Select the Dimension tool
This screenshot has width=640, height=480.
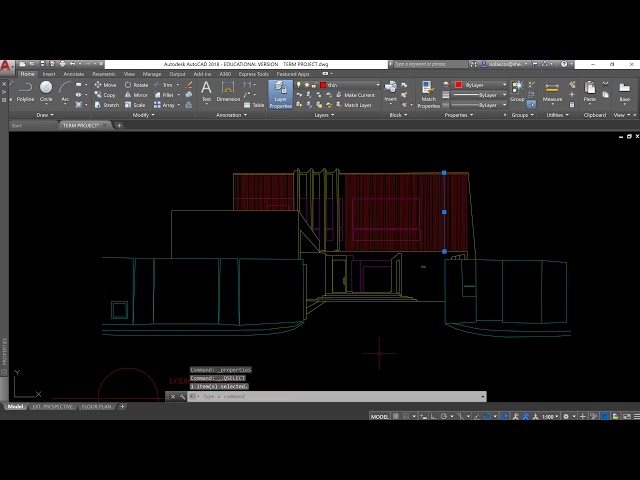228,91
